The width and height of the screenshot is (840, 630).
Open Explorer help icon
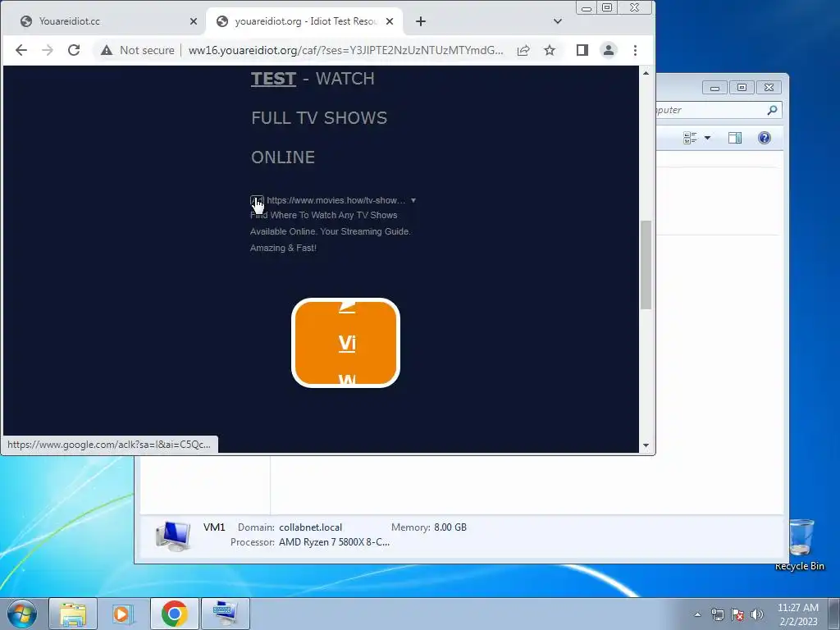[765, 138]
